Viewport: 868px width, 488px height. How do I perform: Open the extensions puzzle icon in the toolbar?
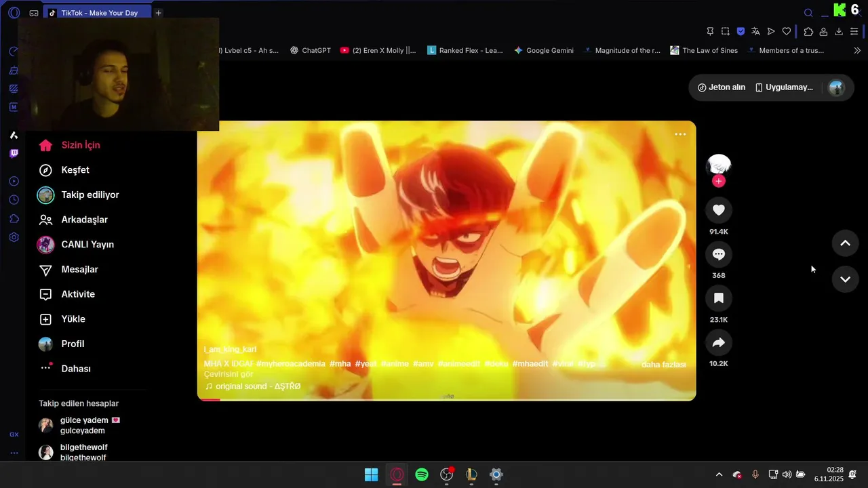coord(808,31)
